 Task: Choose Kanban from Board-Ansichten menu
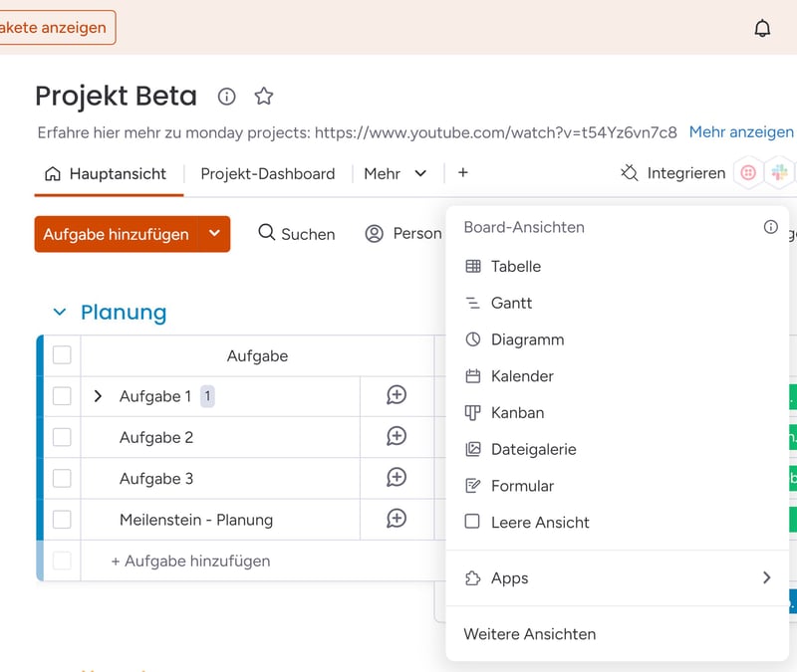(517, 412)
